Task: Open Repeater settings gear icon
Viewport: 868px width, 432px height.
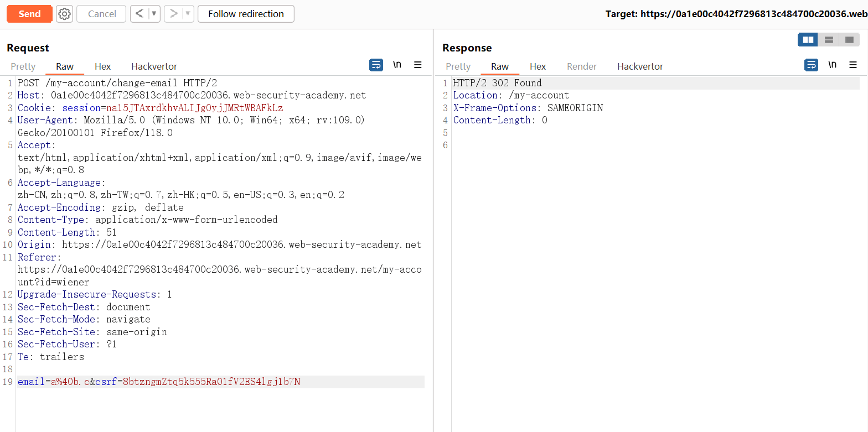Action: coord(65,14)
